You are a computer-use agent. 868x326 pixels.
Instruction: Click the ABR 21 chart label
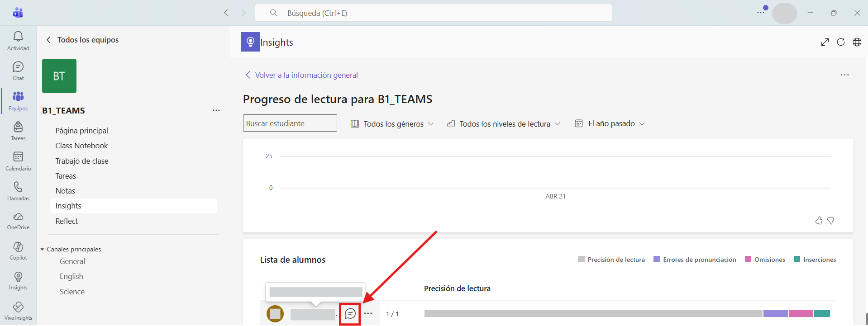click(x=555, y=196)
